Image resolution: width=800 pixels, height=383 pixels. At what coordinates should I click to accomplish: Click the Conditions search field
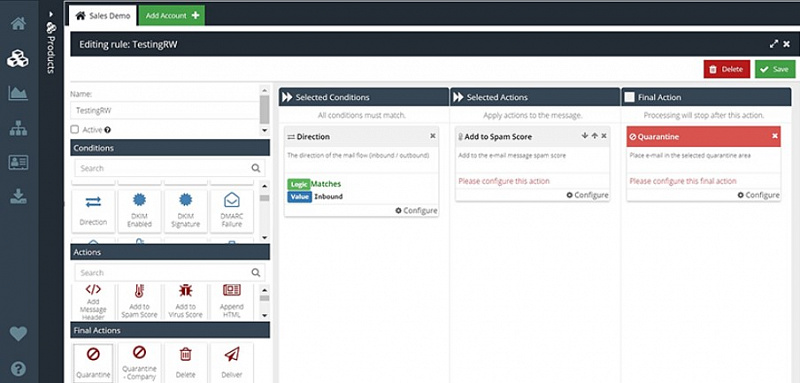click(x=170, y=168)
